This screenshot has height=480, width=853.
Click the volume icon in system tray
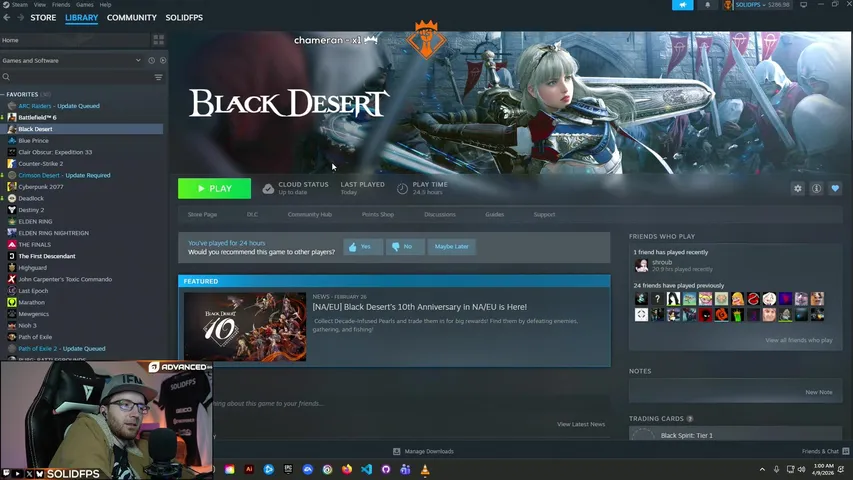click(x=801, y=469)
